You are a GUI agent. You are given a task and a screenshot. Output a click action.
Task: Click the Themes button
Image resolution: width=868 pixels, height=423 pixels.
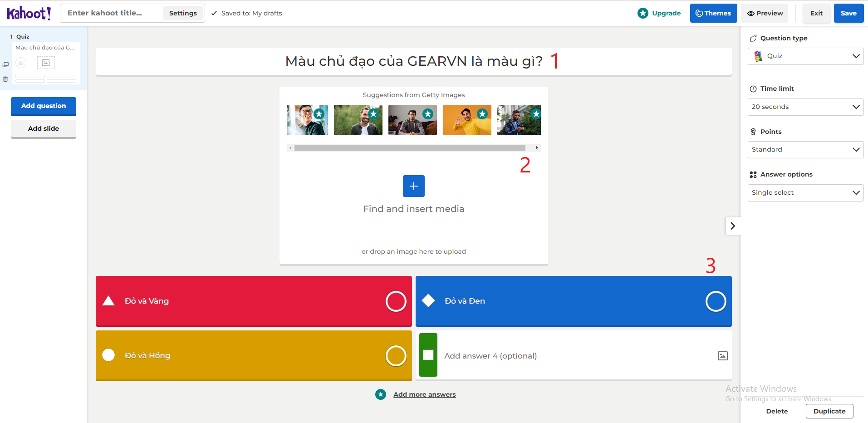tap(713, 13)
